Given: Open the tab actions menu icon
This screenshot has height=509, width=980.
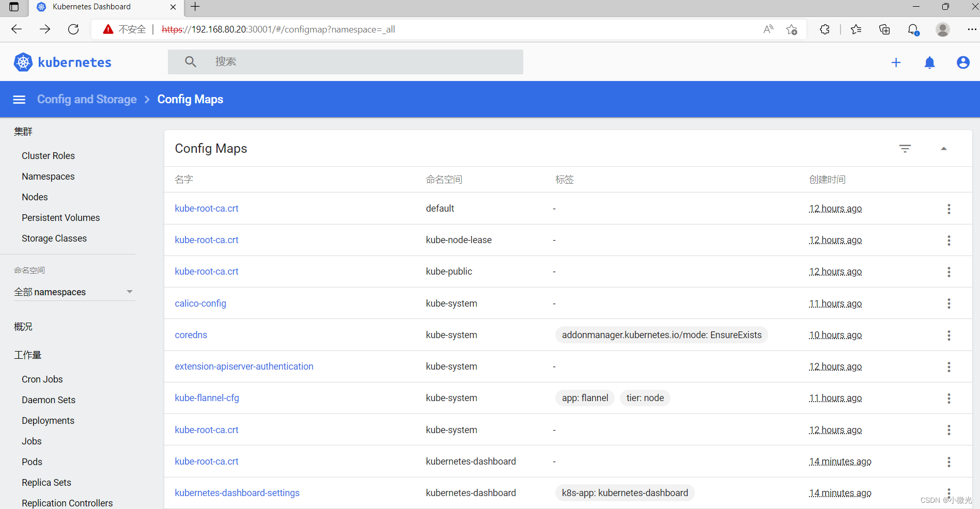Looking at the screenshot, I should click(14, 7).
